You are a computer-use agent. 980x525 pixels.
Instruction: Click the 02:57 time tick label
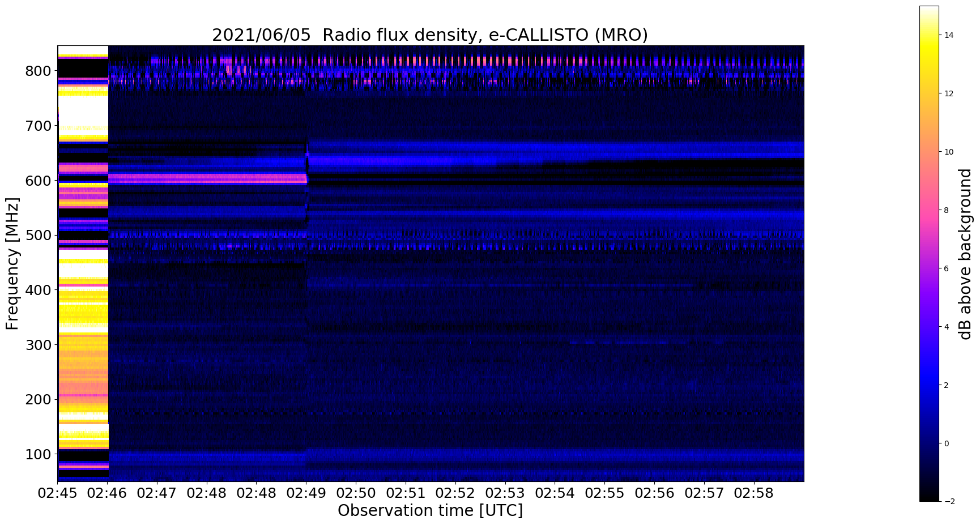[704, 493]
